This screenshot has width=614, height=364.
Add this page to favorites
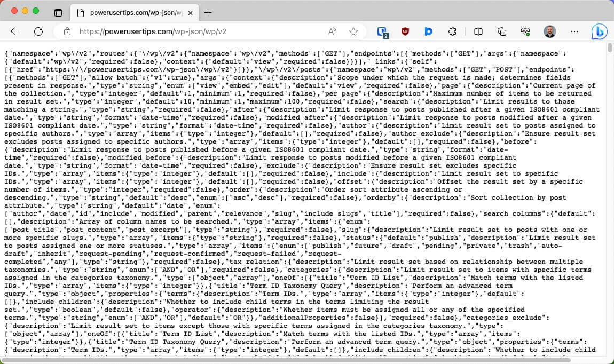point(353,32)
